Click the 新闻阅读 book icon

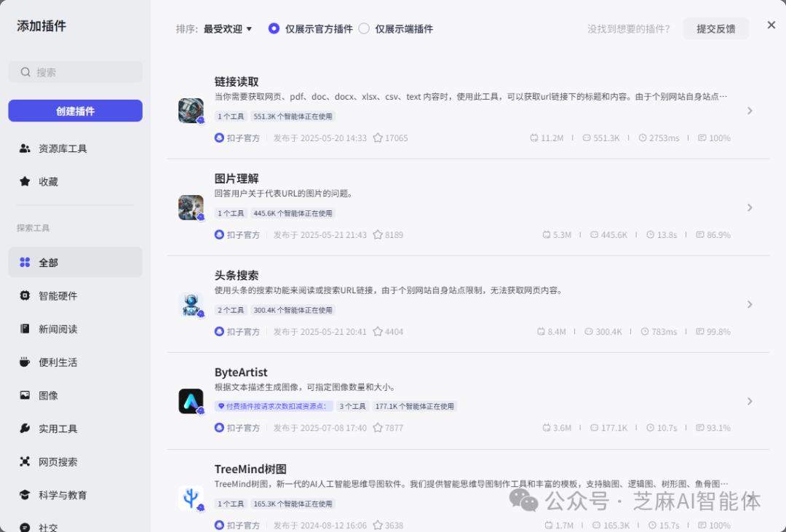(x=25, y=328)
